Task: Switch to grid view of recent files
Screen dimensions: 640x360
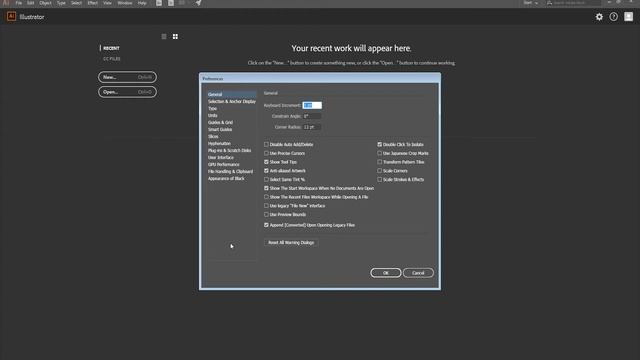Action: point(175,37)
